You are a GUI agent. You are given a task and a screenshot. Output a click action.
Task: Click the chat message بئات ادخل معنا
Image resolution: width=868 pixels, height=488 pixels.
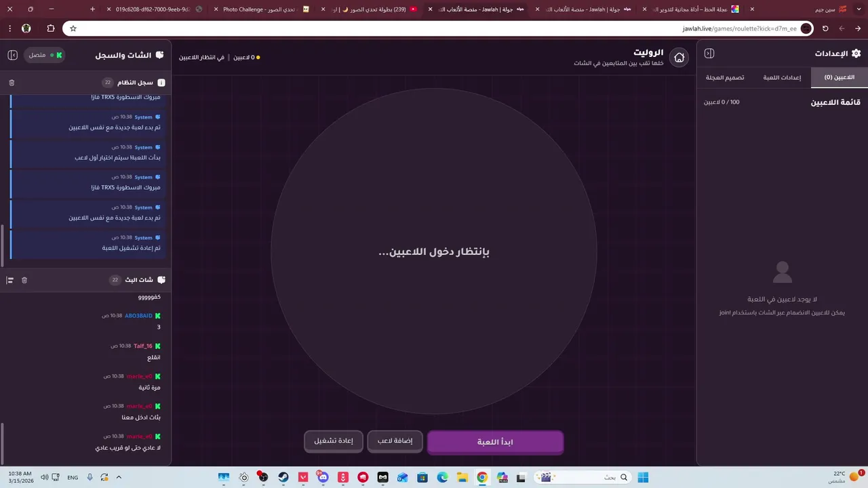pos(141,418)
